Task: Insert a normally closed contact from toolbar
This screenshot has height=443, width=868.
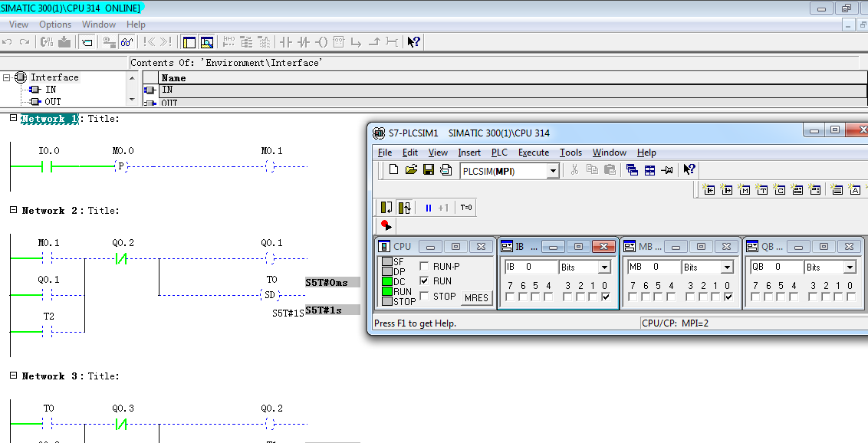Action: [304, 42]
